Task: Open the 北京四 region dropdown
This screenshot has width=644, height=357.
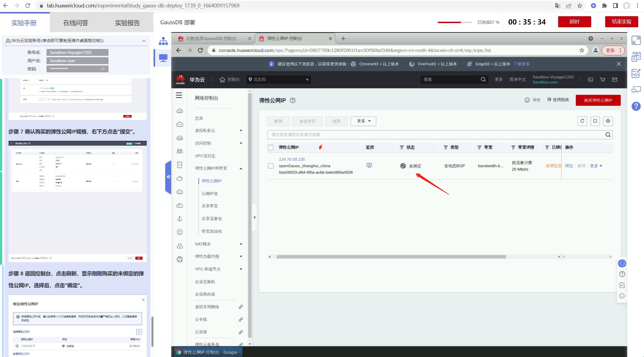Action: coord(278,79)
